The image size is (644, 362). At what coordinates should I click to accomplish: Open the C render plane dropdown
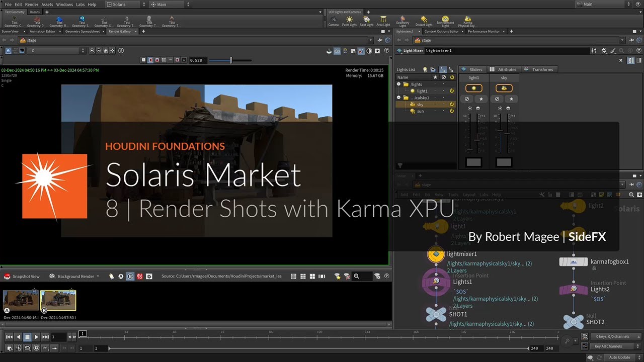pos(57,51)
